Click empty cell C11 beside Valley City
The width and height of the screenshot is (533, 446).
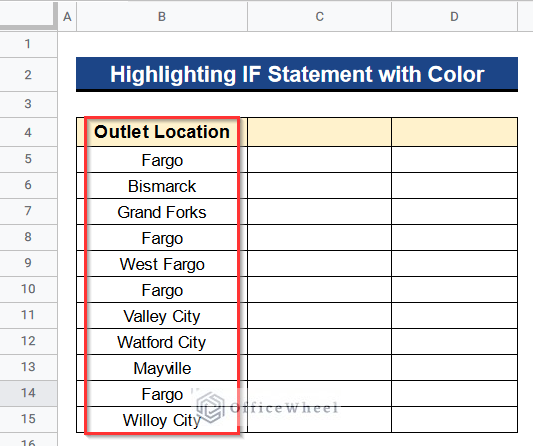click(320, 315)
